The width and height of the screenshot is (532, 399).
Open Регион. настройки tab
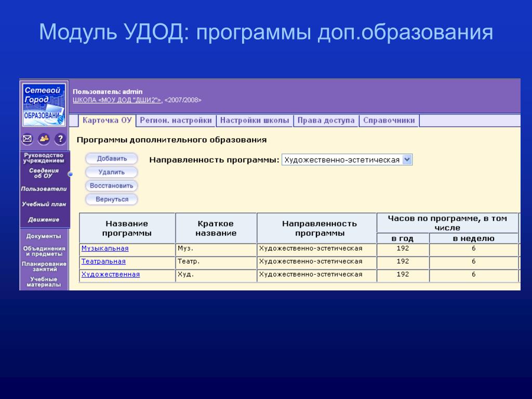176,121
